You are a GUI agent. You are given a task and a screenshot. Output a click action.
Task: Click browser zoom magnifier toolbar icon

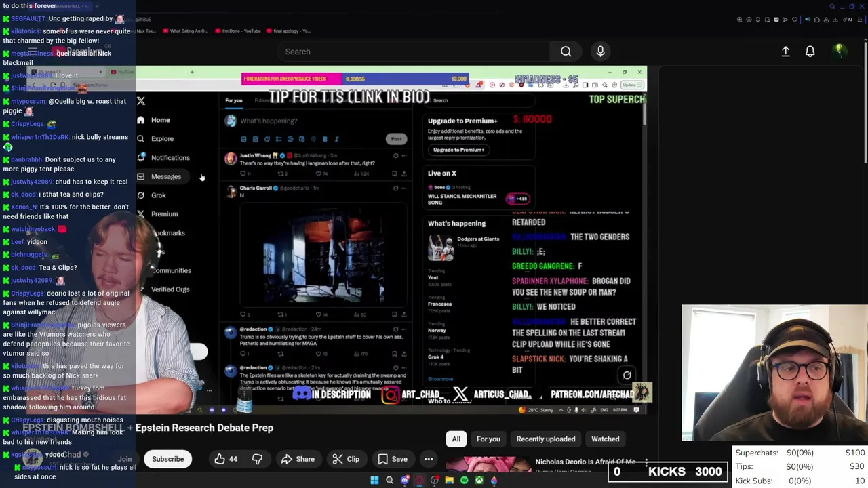pos(740,20)
